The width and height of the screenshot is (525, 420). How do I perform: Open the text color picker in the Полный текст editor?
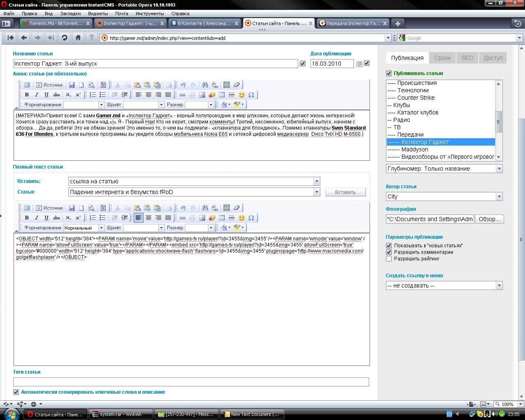point(226,228)
